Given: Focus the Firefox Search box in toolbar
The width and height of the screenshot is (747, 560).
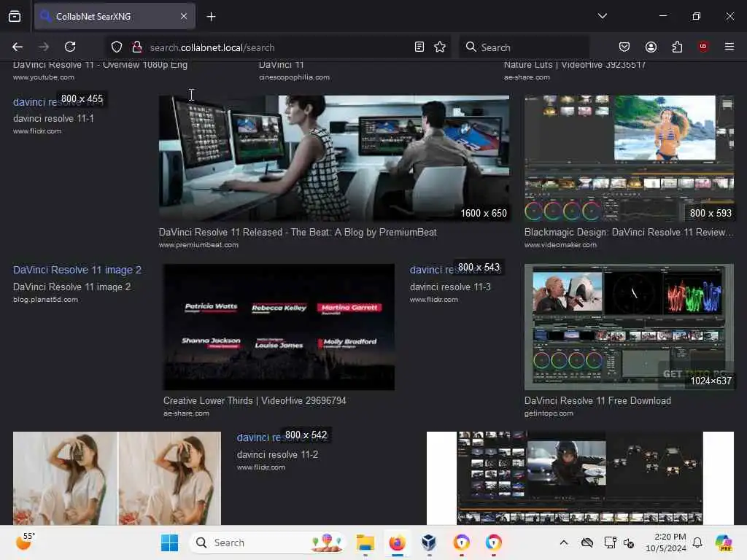Looking at the screenshot, I should coord(524,47).
